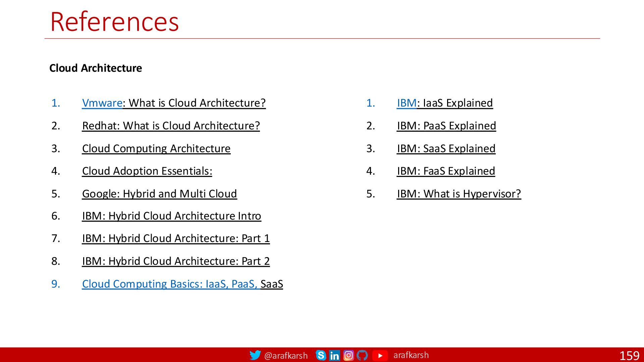Open IBM: IaaS Explained link

(x=445, y=103)
